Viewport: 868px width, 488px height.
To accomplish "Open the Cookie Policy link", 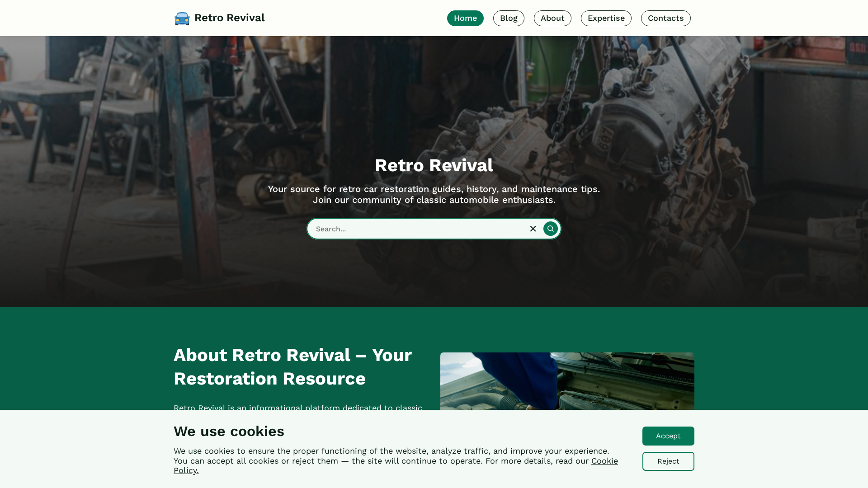I will click(x=396, y=465).
